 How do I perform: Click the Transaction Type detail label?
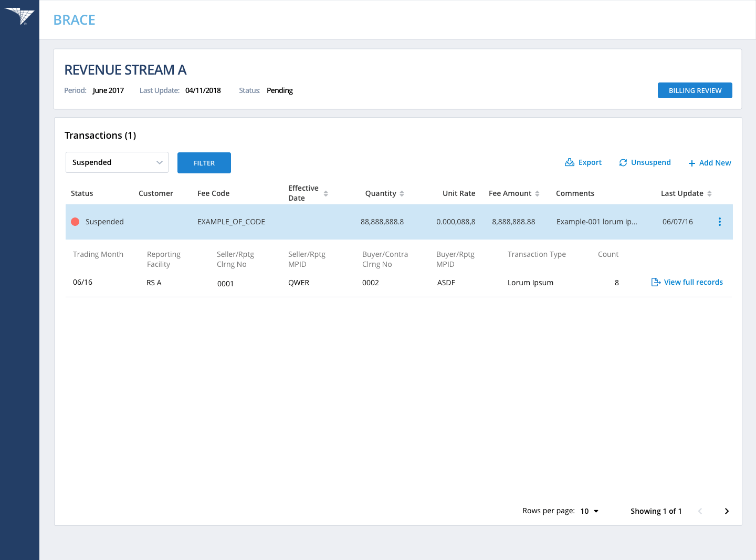point(537,254)
